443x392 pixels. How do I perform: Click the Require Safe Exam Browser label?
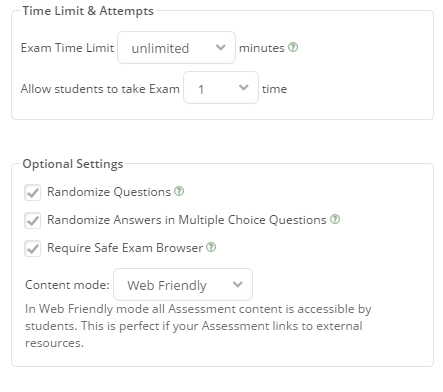[x=125, y=248]
